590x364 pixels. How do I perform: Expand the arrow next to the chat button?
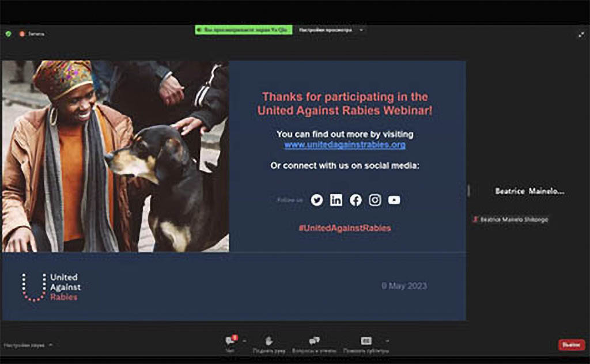pos(244,341)
